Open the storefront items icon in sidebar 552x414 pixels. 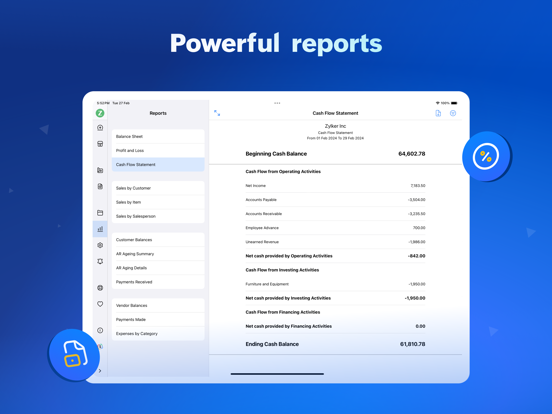[x=100, y=144]
